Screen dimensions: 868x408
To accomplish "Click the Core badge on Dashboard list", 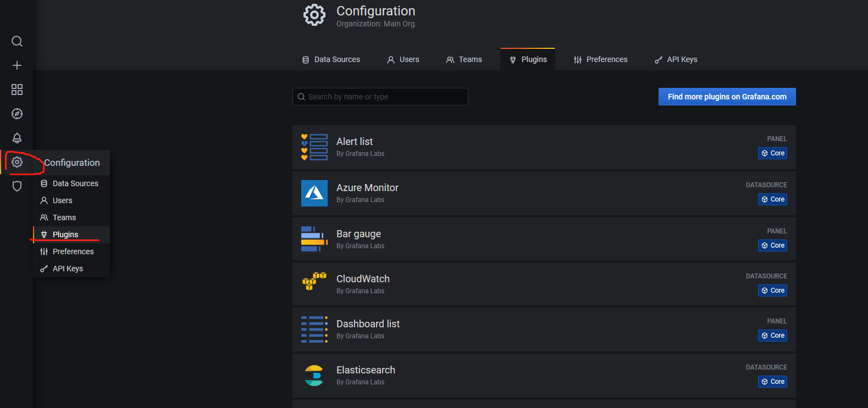I will point(772,336).
